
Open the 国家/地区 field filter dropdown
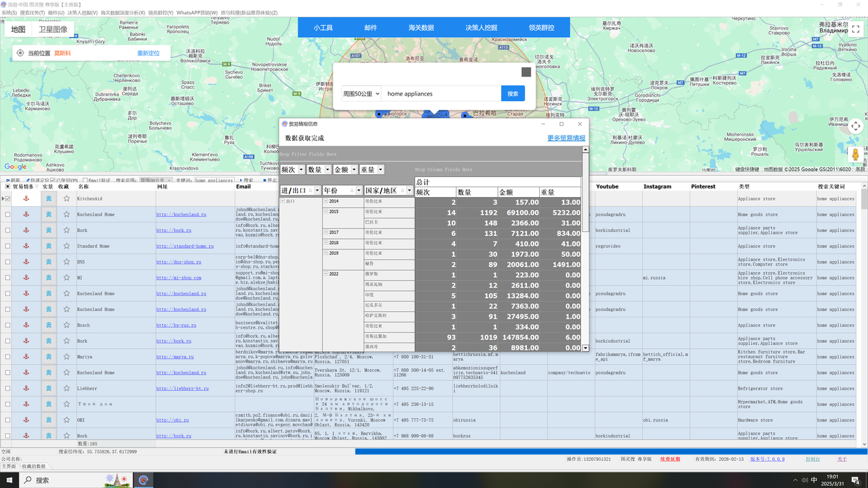(x=410, y=191)
